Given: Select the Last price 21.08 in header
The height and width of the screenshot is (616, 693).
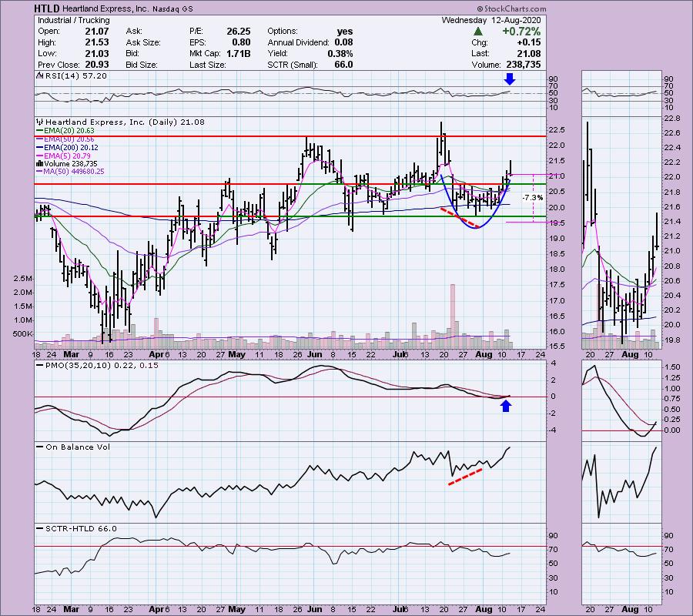Looking at the screenshot, I should [531, 53].
